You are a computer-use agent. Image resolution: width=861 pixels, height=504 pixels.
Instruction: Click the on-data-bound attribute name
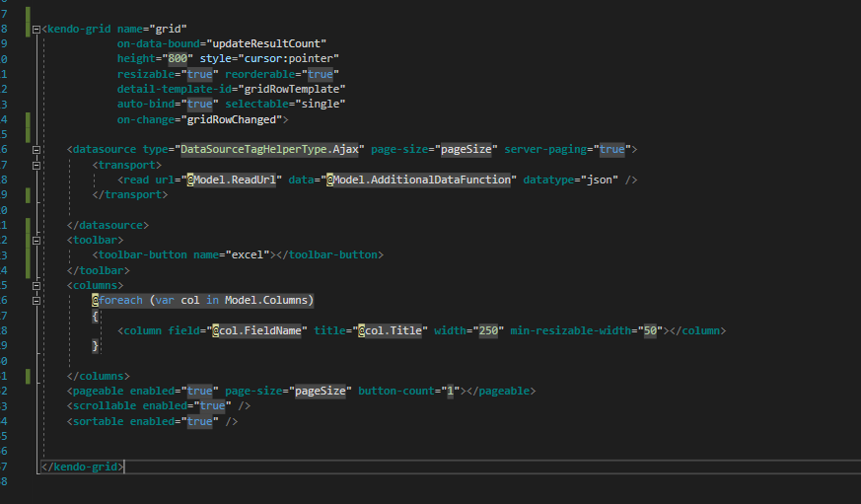pos(158,43)
